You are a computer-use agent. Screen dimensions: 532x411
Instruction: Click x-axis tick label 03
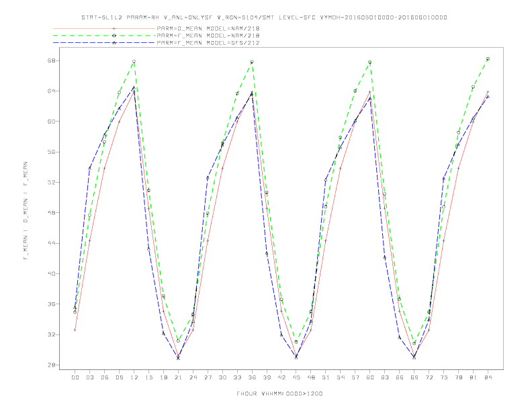click(x=89, y=377)
